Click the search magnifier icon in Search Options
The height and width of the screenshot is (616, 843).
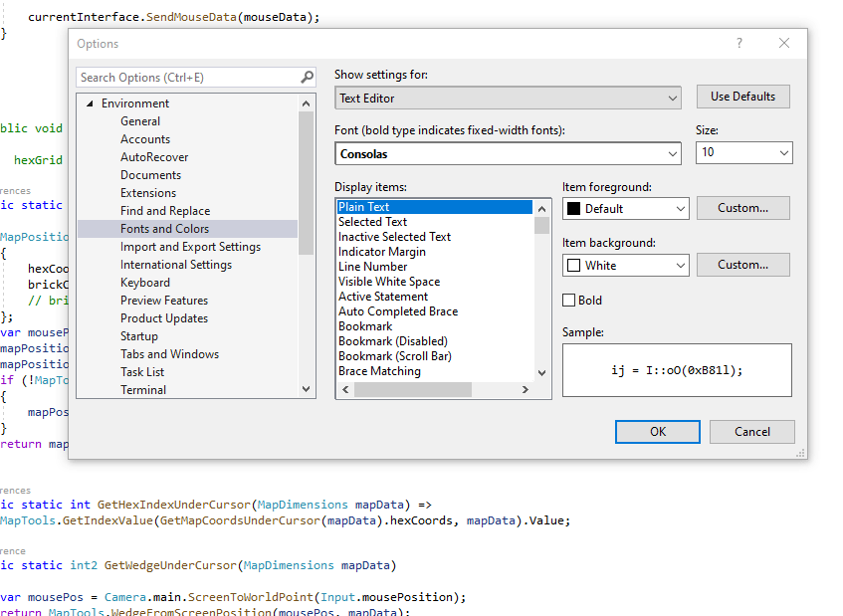pyautogui.click(x=308, y=78)
